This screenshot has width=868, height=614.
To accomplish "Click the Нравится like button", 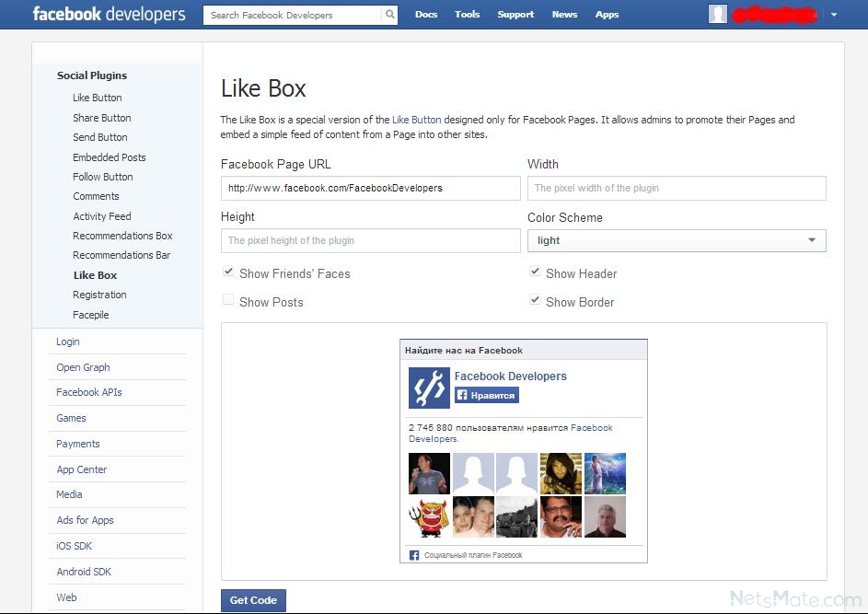I will pos(487,395).
